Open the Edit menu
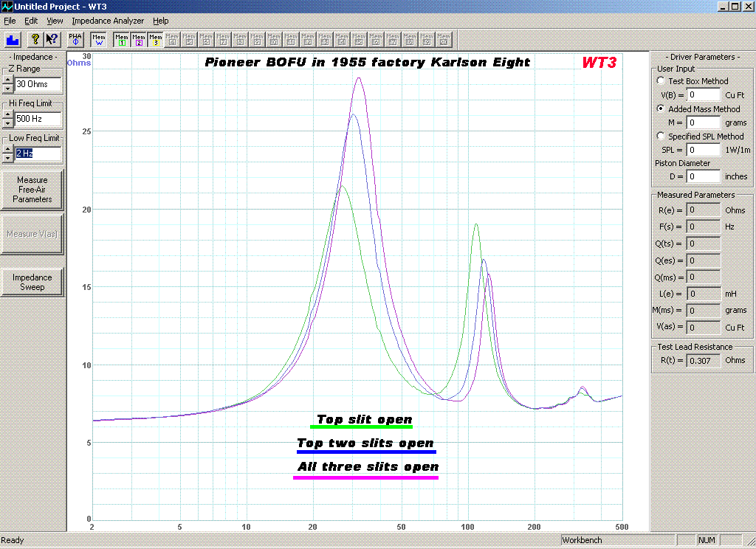Viewport: 756px width, 549px height. point(31,21)
